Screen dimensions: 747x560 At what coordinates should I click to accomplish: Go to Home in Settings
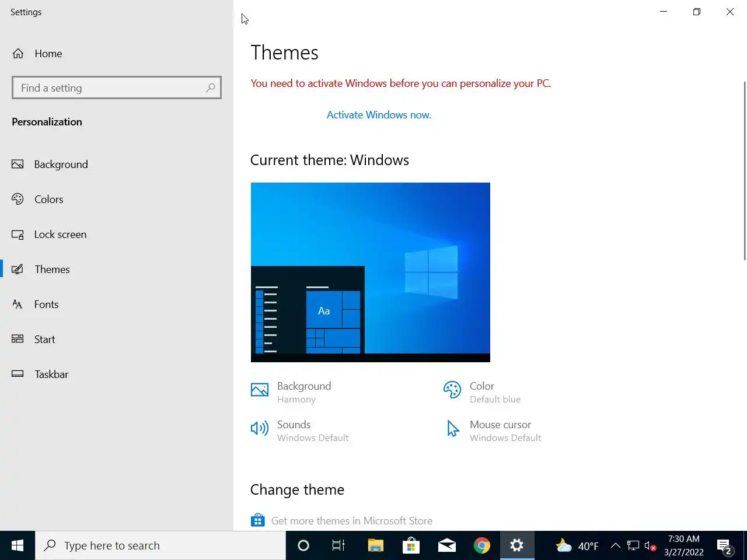117,54
